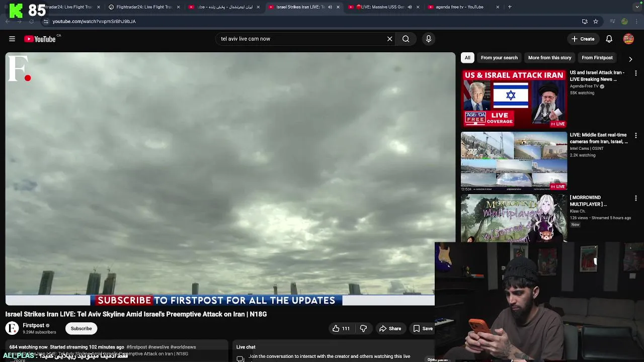Open the Firstpost channel name link

(33, 325)
